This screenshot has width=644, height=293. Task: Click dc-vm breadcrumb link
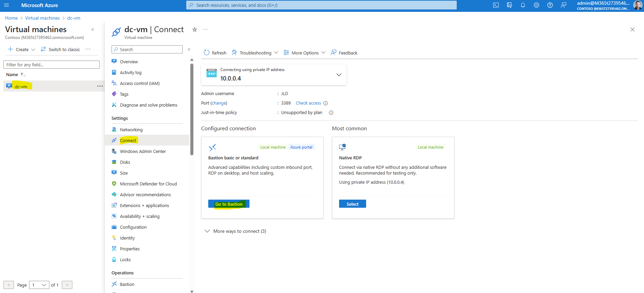point(74,18)
